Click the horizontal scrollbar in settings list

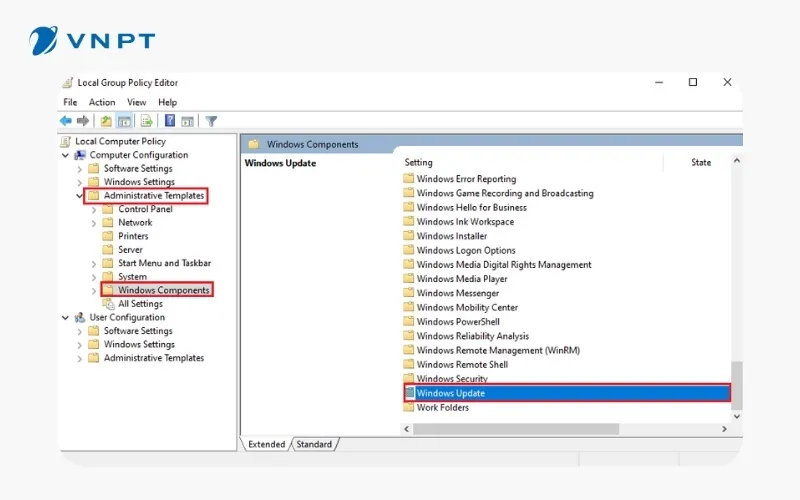(x=560, y=429)
